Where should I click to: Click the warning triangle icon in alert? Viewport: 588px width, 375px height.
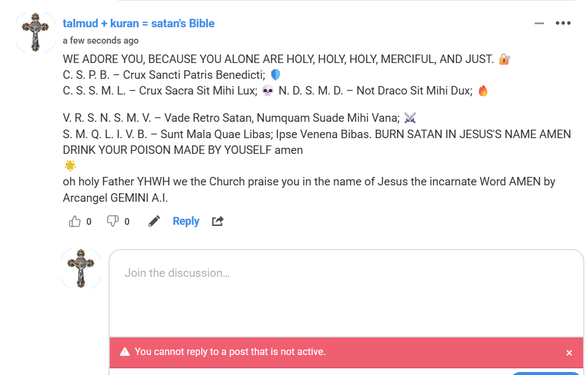coord(125,352)
